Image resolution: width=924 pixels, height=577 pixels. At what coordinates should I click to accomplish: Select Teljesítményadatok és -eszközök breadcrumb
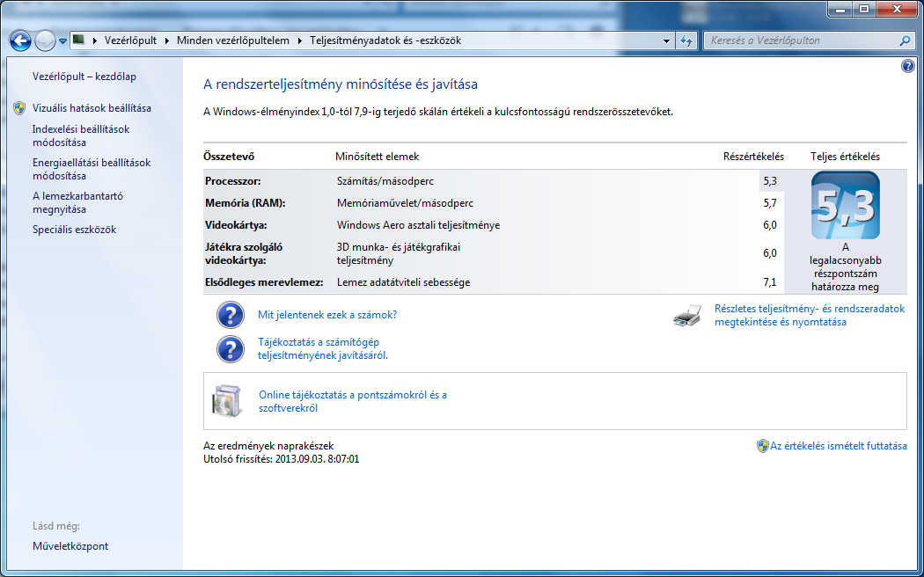[385, 40]
